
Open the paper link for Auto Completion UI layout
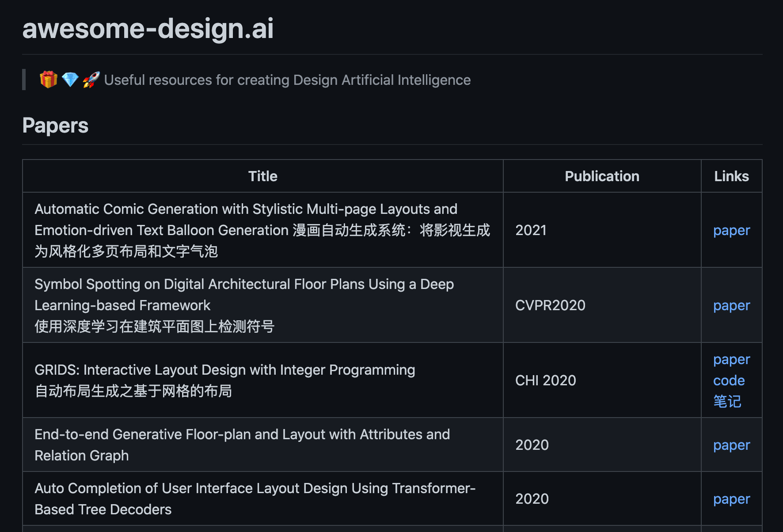pos(731,499)
